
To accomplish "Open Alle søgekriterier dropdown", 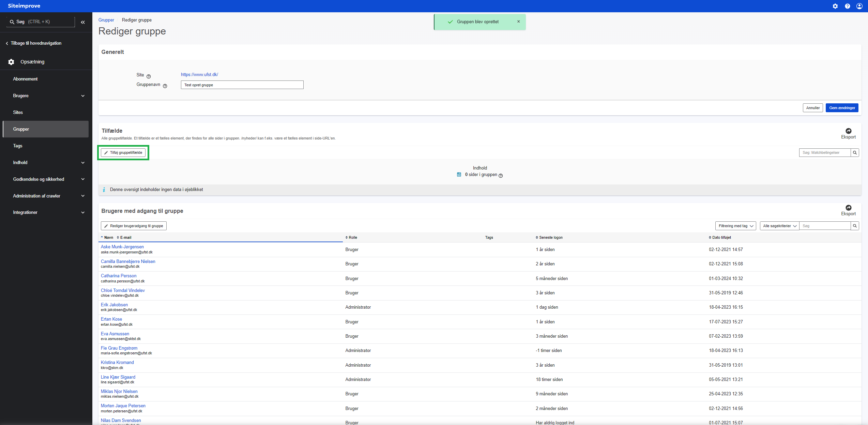I will 779,226.
